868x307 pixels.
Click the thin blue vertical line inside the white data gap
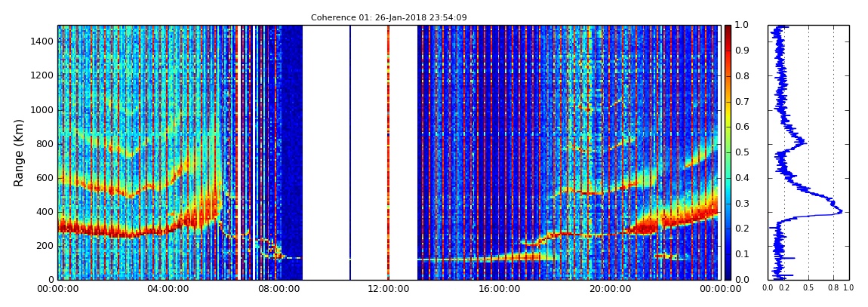click(350, 152)
